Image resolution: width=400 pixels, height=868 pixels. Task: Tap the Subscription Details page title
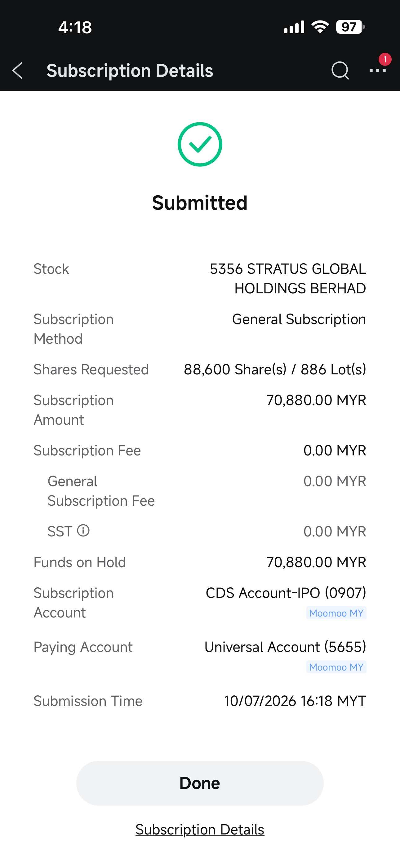click(x=130, y=71)
